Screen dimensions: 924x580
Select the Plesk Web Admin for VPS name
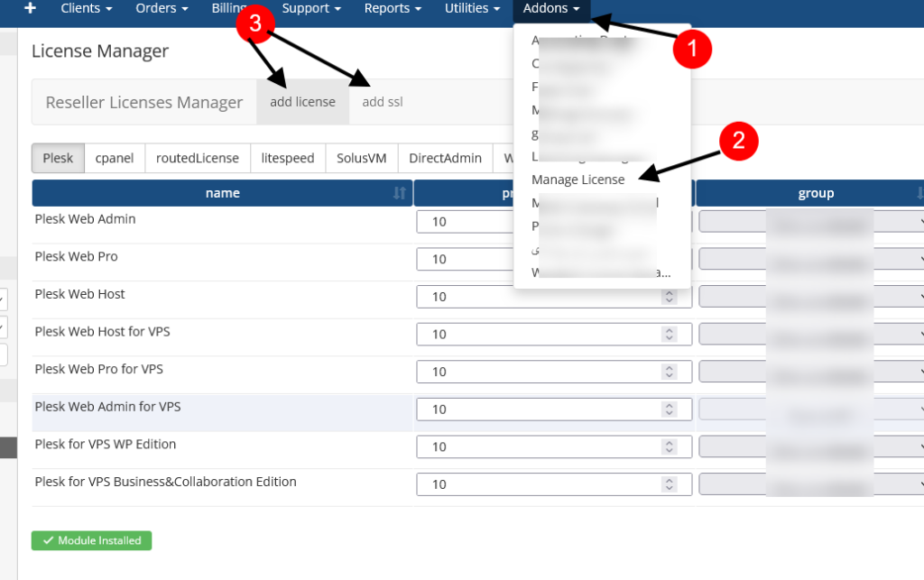(x=107, y=407)
